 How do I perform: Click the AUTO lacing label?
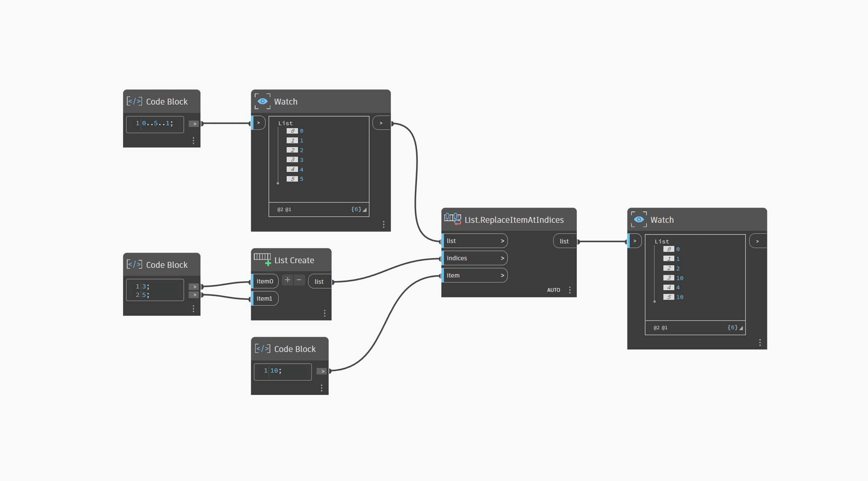point(553,290)
